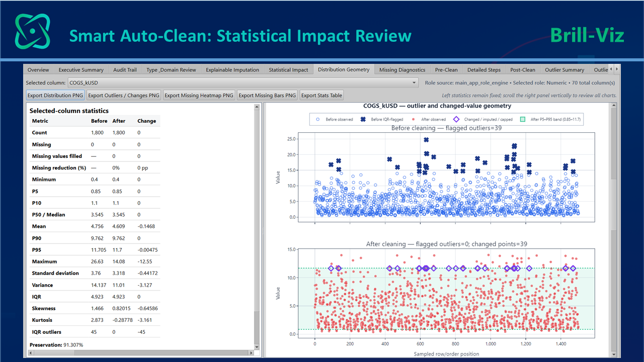644x362 pixels.
Task: Click Export Missing Heatmap PNG button
Action: [x=199, y=95]
